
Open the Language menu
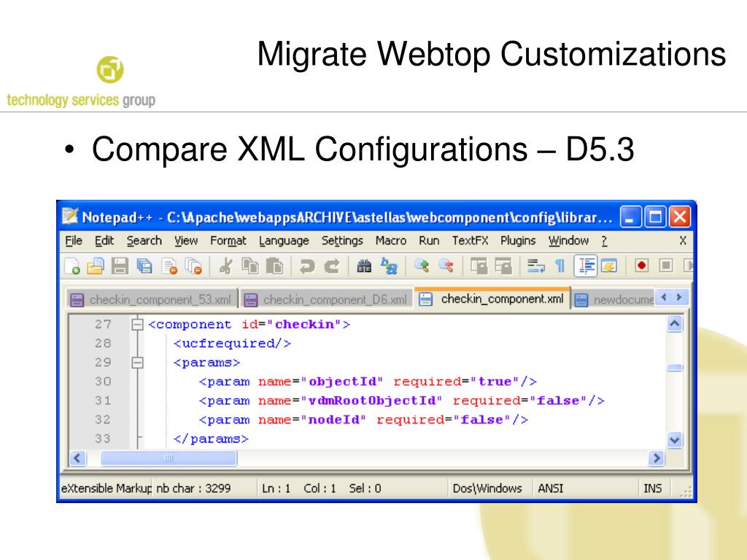pyautogui.click(x=284, y=241)
